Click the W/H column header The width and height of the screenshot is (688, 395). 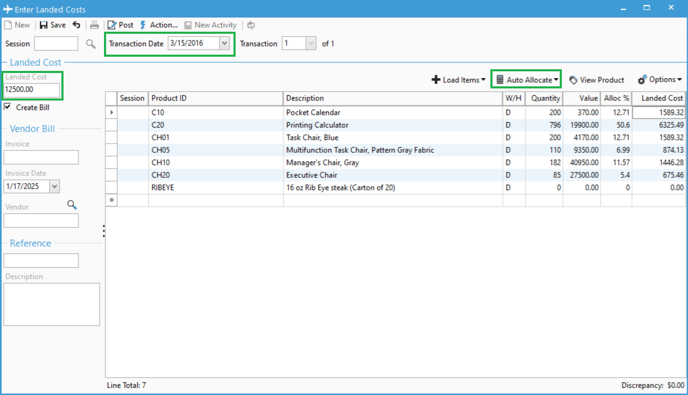pos(514,98)
